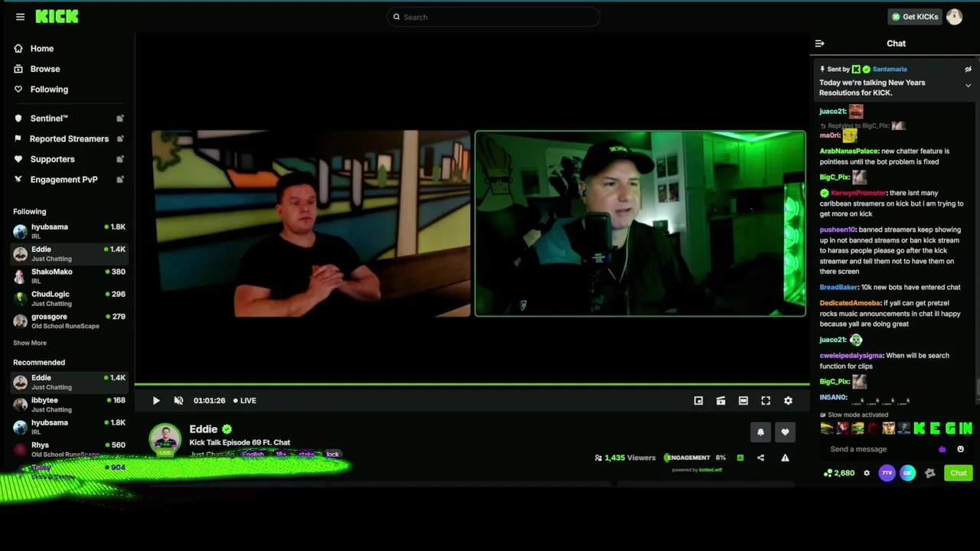The height and width of the screenshot is (551, 980).
Task: Click Santamaria username in pinned message
Action: click(x=890, y=69)
